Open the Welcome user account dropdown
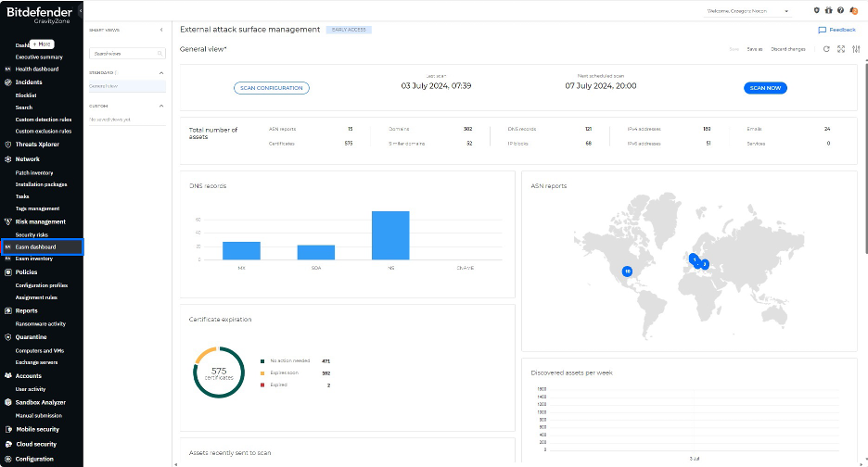The height and width of the screenshot is (467, 868). (x=748, y=11)
